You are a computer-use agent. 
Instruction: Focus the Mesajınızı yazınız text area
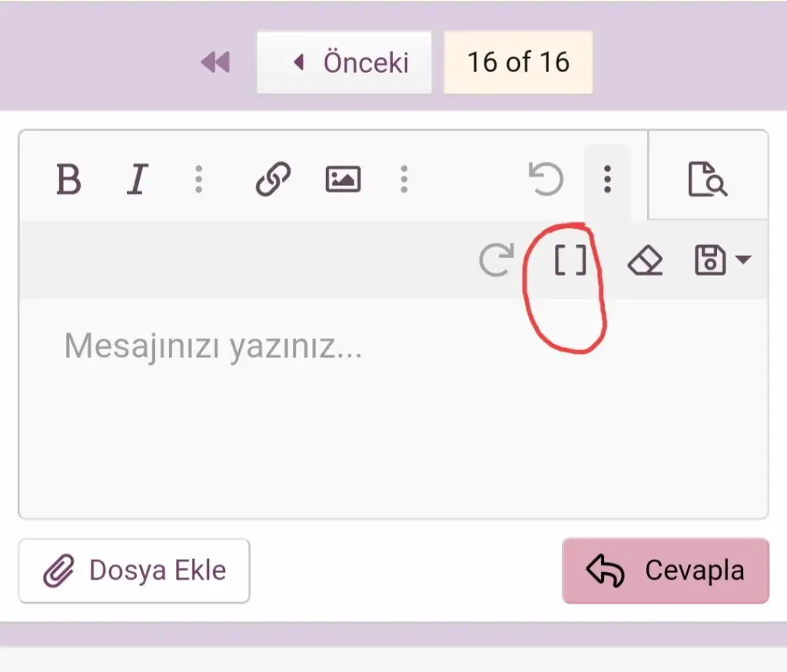[392, 407]
